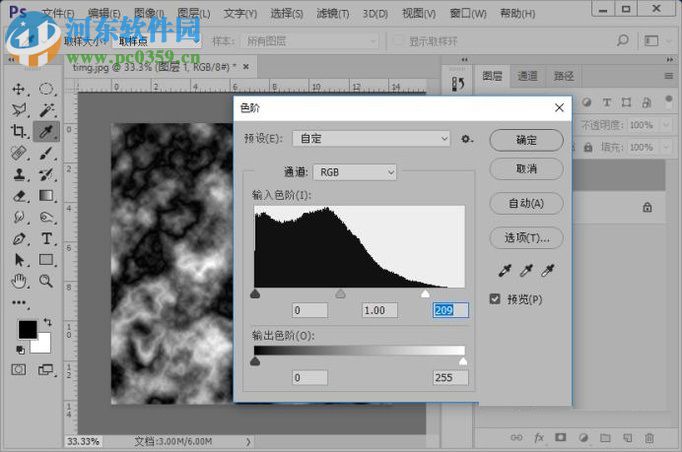Select the Hand tool

point(19,281)
